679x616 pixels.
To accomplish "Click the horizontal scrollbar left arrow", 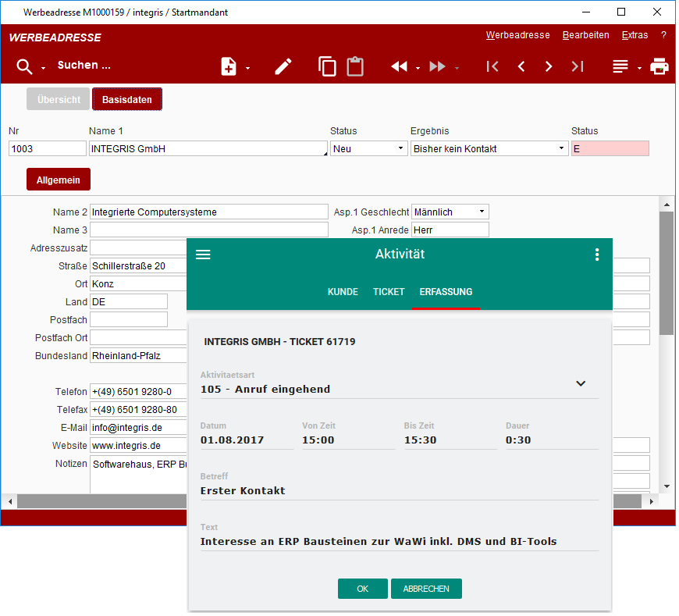I will pyautogui.click(x=9, y=502).
